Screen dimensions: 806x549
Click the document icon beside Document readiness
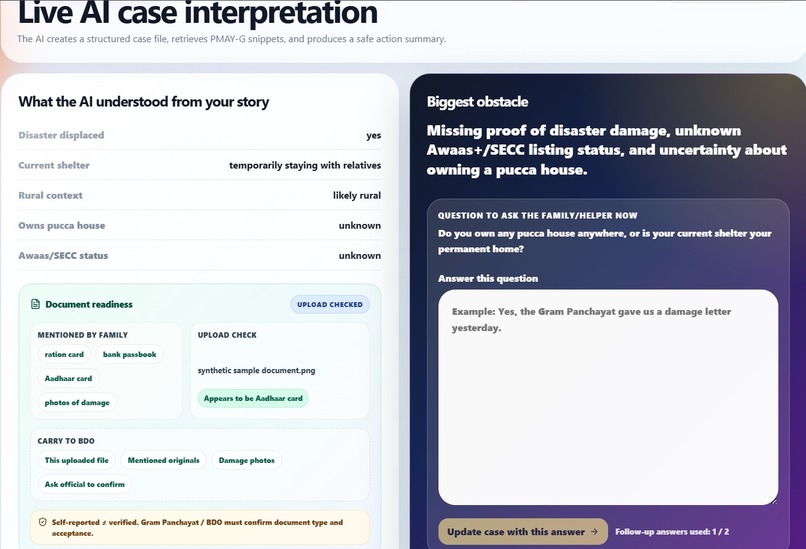point(35,304)
